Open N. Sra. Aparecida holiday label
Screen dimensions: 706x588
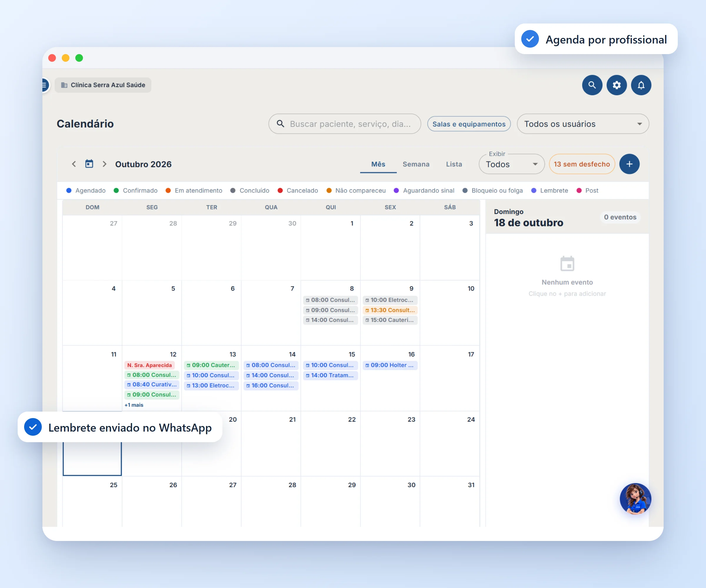pyautogui.click(x=150, y=365)
